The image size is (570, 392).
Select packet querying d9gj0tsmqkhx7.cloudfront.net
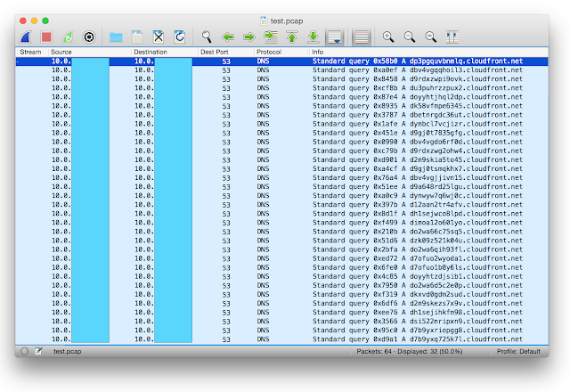click(281, 168)
